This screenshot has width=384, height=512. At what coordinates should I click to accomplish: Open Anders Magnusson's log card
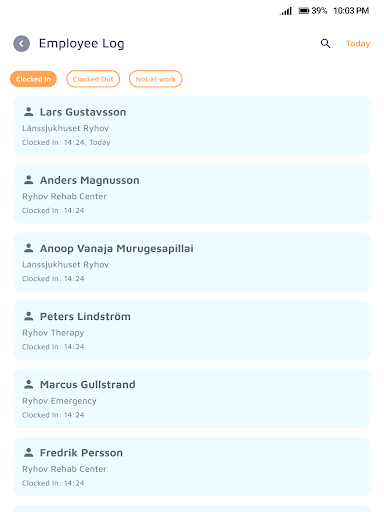[x=192, y=194]
